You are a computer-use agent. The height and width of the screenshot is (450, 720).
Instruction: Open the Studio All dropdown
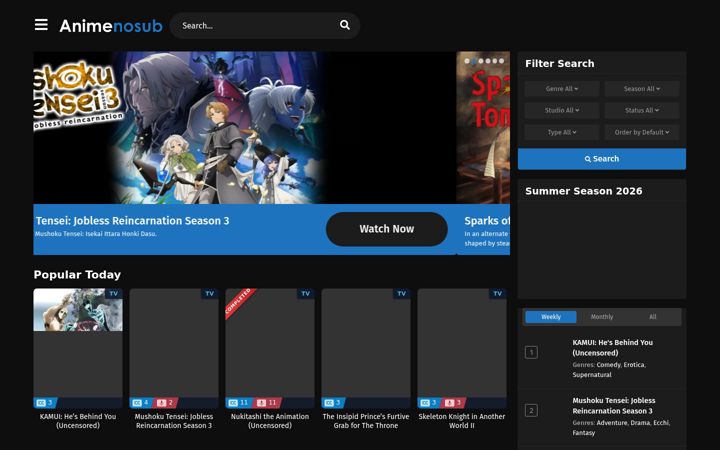562,110
